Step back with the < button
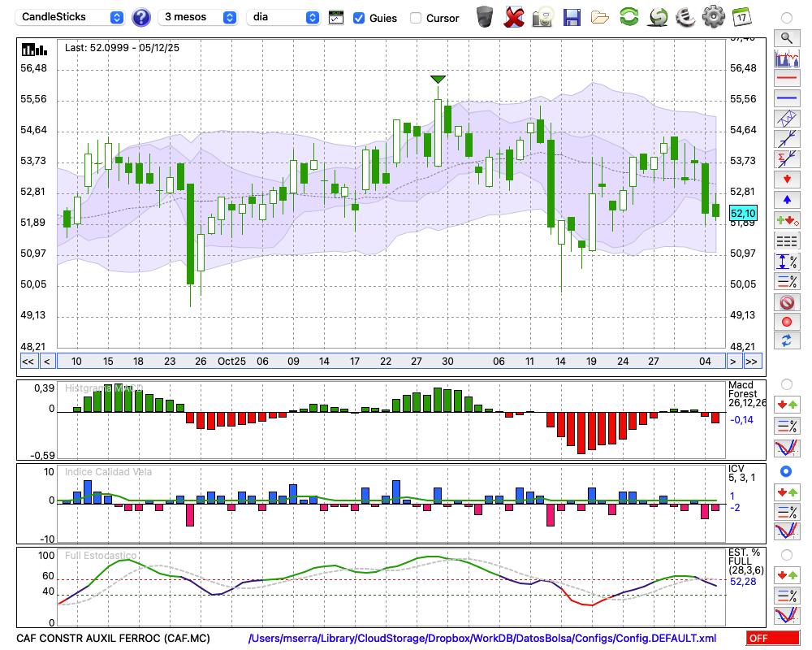 coord(46,362)
